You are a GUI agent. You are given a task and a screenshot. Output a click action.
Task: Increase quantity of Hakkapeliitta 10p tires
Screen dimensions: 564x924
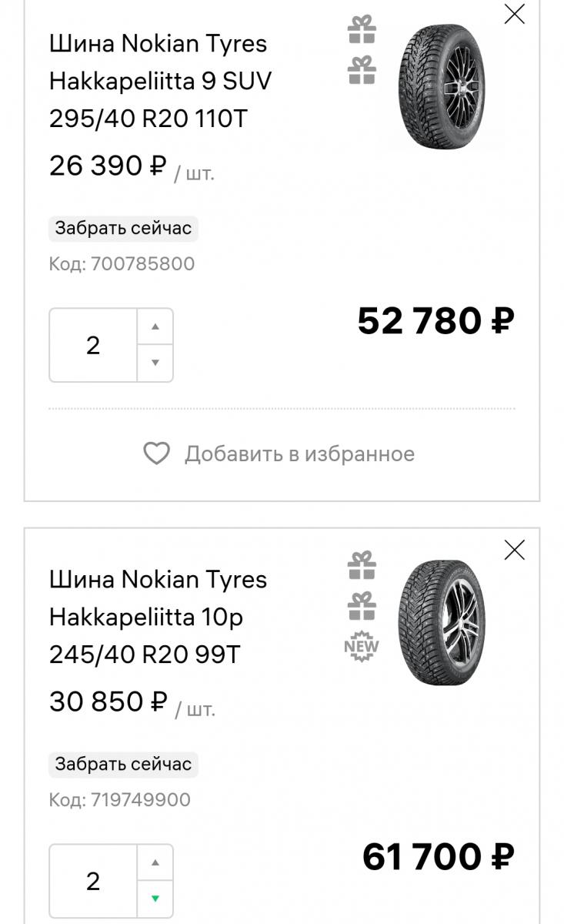(155, 862)
